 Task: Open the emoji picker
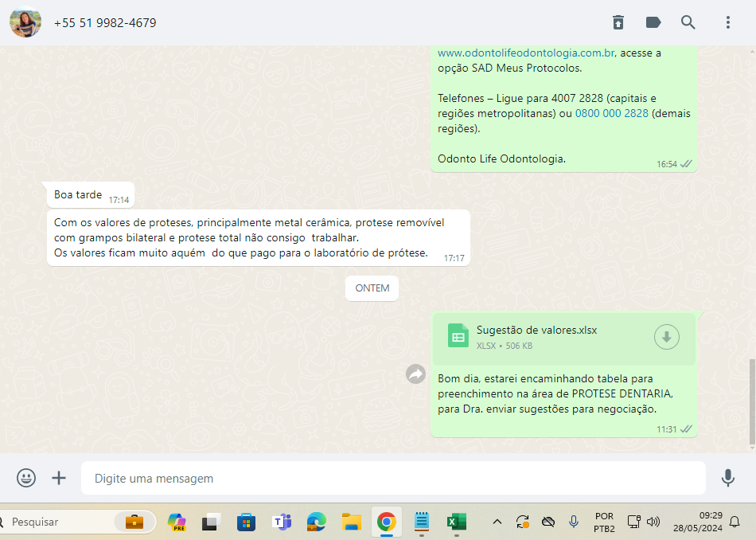[26, 478]
